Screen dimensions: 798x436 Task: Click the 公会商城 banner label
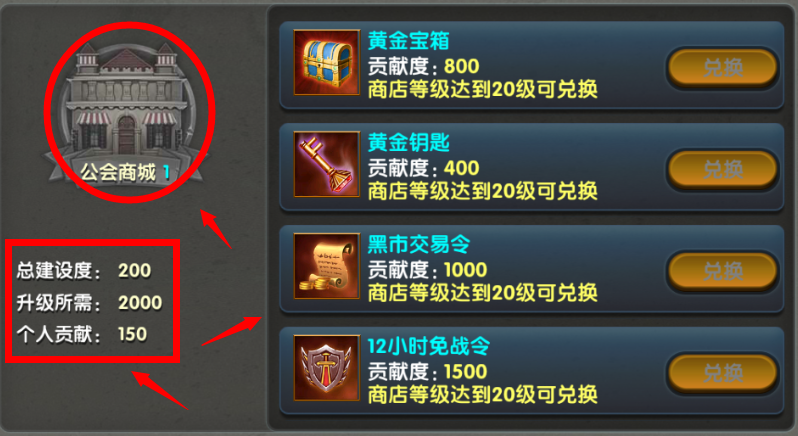(118, 172)
